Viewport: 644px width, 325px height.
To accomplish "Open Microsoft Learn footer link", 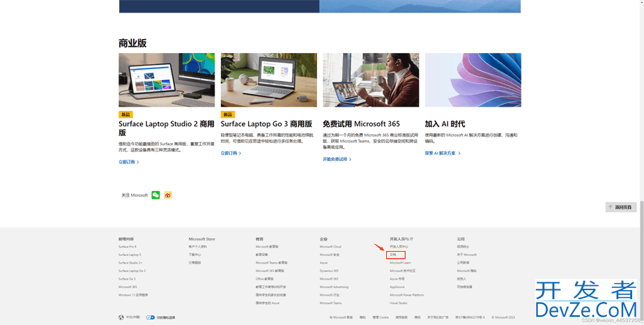I will (401, 262).
